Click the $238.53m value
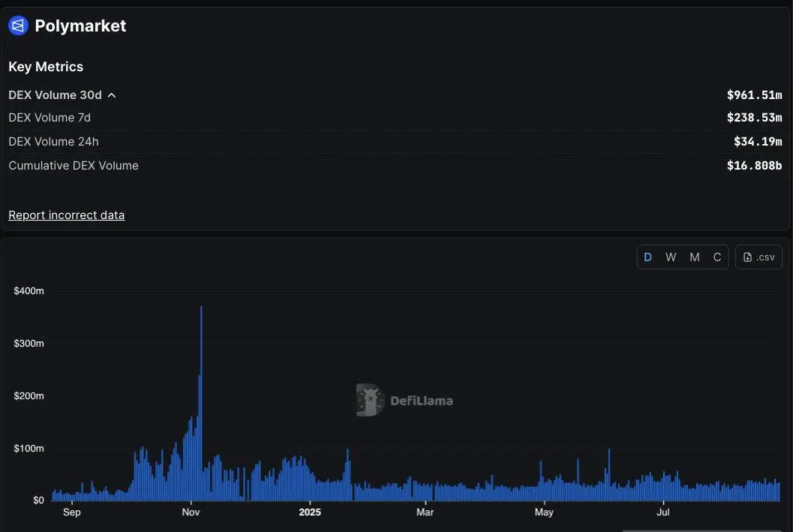This screenshot has width=793, height=532. point(754,117)
